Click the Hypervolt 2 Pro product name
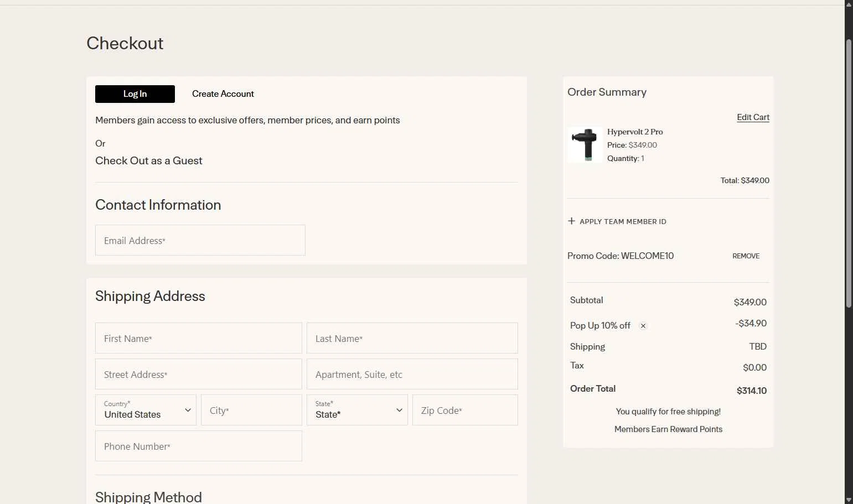This screenshot has width=853, height=504. pos(635,132)
